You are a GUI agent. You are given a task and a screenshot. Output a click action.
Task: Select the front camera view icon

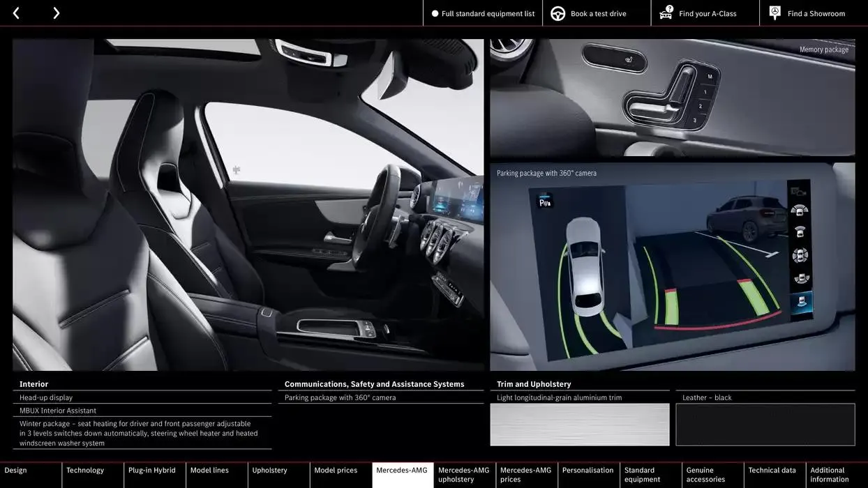[800, 233]
